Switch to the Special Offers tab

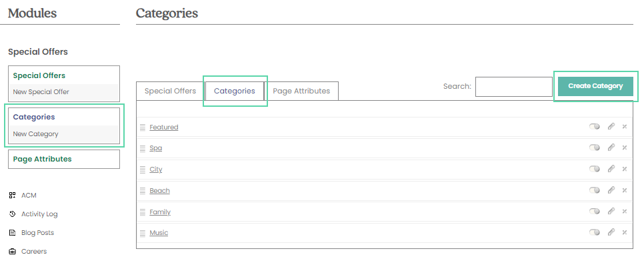[x=170, y=91]
